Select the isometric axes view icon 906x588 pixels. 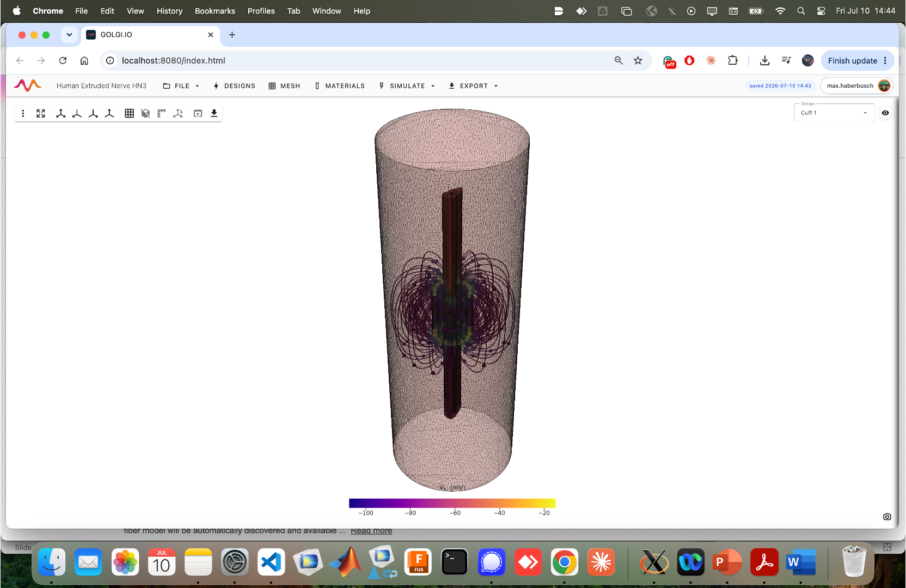[60, 113]
